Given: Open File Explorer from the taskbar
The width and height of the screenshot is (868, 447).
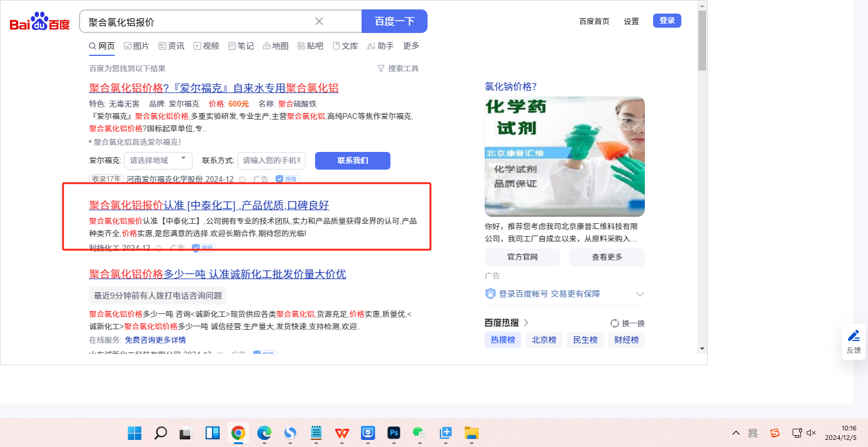Looking at the screenshot, I should tap(472, 433).
